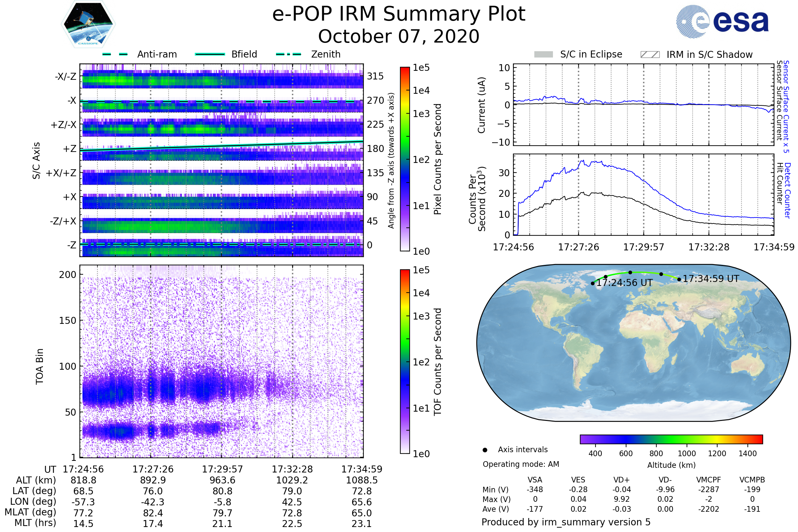
Task: Click the 17:34:59 UT end point on map
Action: (x=679, y=279)
